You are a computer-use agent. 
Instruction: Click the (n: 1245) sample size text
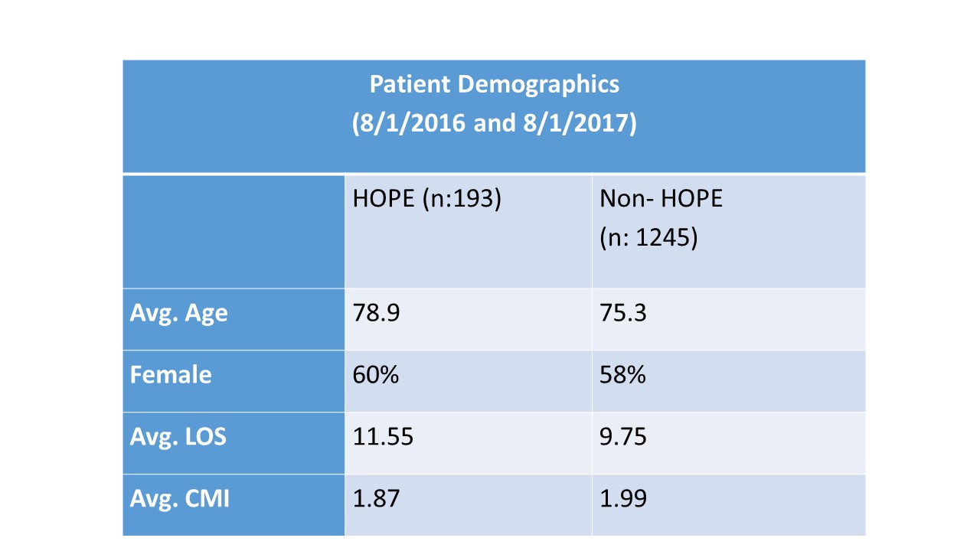(x=648, y=238)
